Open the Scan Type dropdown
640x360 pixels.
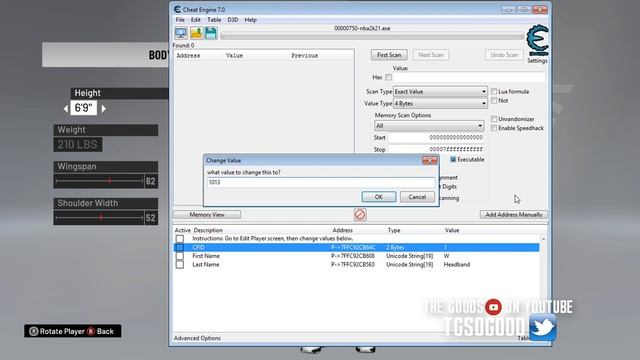[440, 91]
